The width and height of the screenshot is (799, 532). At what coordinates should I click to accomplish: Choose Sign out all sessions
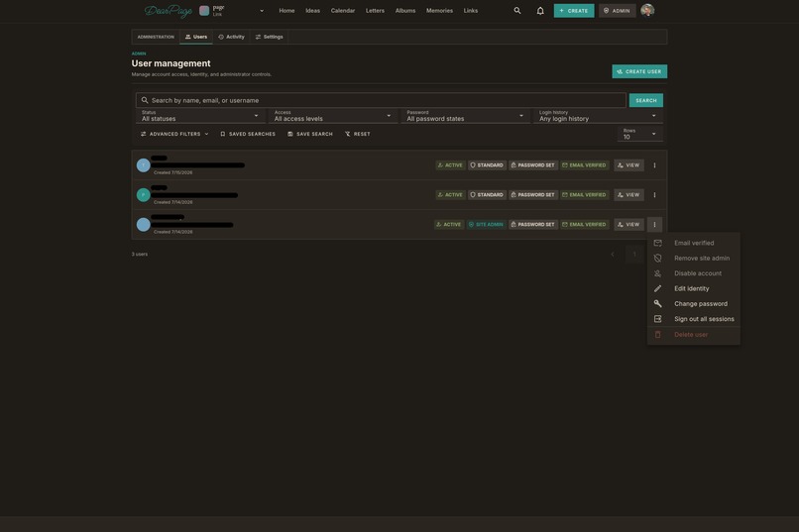coord(694,319)
